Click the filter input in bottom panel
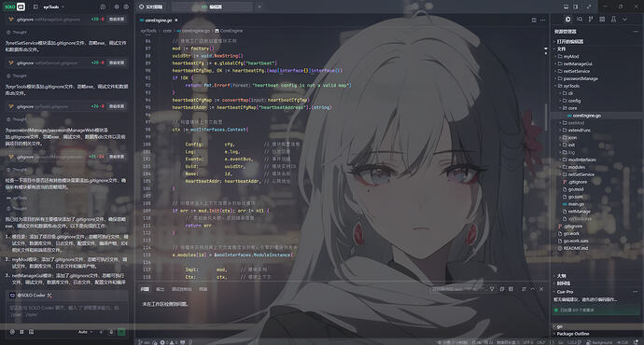The height and width of the screenshot is (345, 644). (x=458, y=289)
